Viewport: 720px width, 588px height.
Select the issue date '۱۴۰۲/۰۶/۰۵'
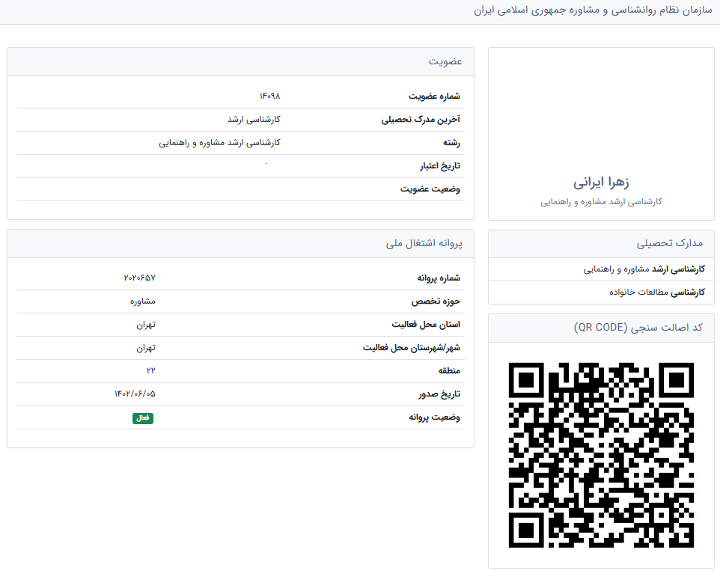pyautogui.click(x=135, y=393)
